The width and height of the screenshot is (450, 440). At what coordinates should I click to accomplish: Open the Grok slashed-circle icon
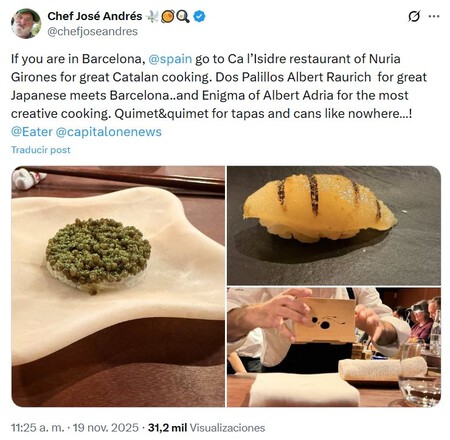click(414, 16)
